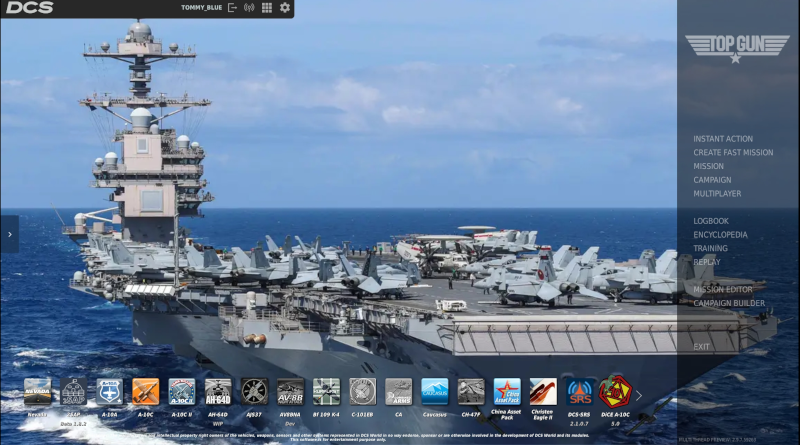Click the TOMMY_BLUE username
The image size is (800, 445).
201,8
